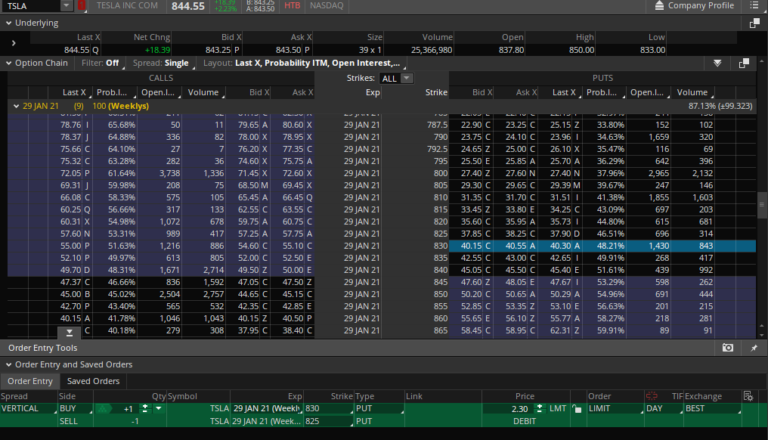Viewport: 768px width, 440px height.
Task: Open the Strikes ALL dropdown
Action: click(397, 78)
